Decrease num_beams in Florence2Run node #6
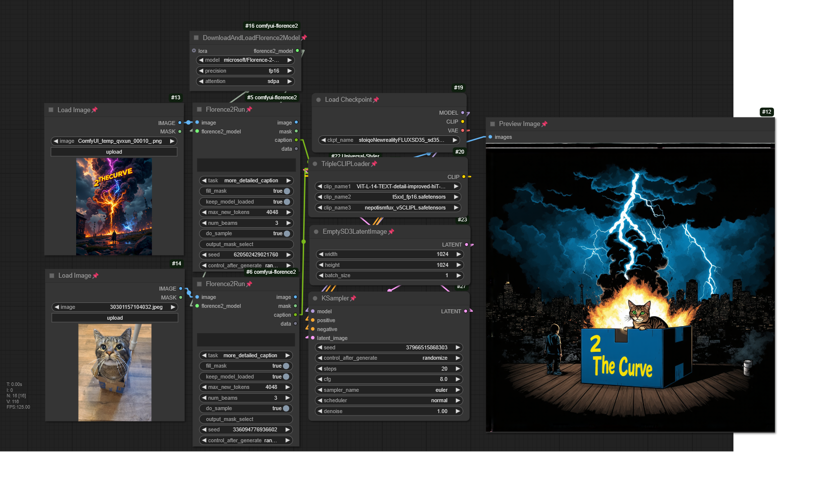819x504 pixels. (x=204, y=398)
